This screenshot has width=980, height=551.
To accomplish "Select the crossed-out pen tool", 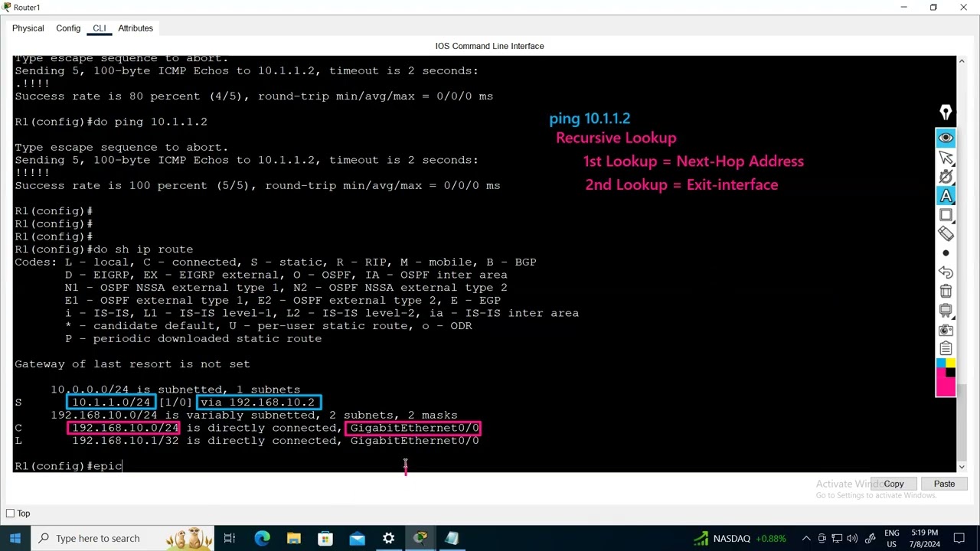I will pos(946,177).
